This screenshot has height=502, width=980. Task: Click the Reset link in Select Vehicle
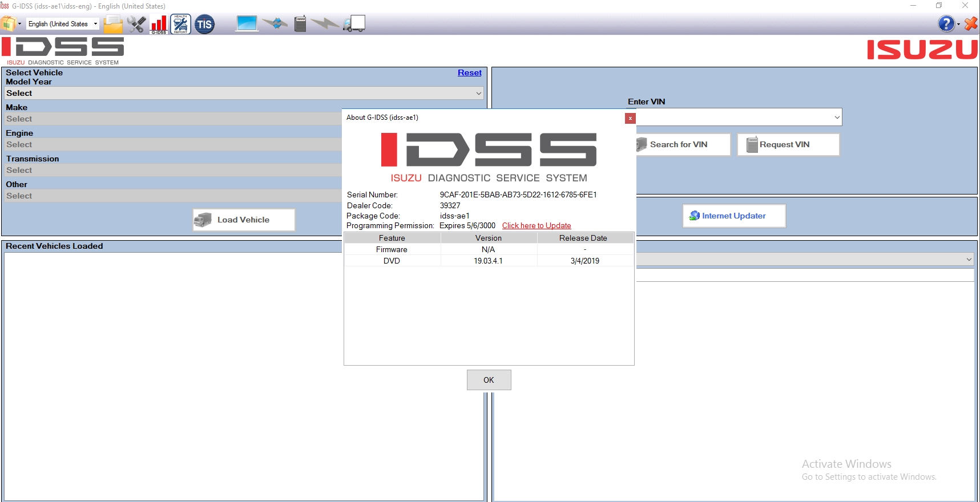click(x=469, y=72)
